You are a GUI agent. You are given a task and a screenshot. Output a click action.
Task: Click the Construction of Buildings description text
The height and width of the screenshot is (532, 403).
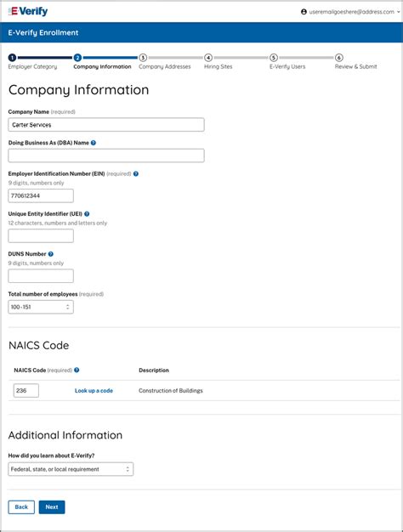(x=171, y=391)
